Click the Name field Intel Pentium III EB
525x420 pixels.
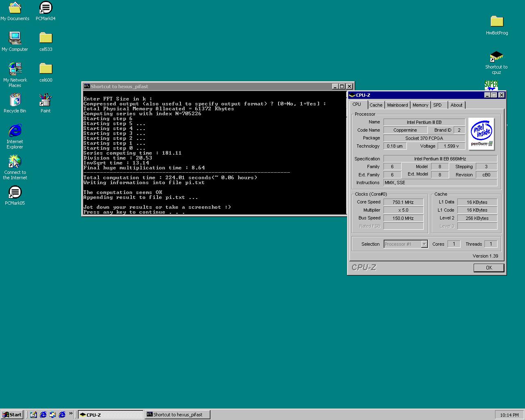click(x=424, y=122)
